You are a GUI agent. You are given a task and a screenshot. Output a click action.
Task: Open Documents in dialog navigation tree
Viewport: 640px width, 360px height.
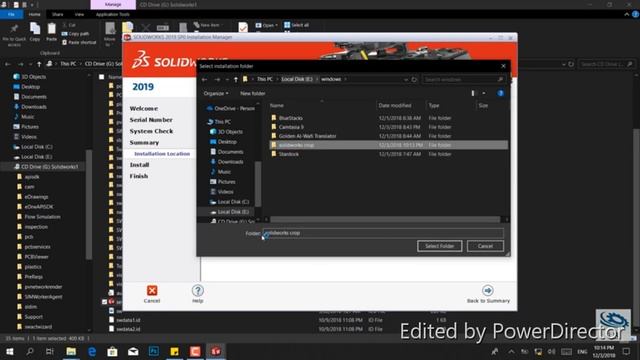click(x=227, y=152)
